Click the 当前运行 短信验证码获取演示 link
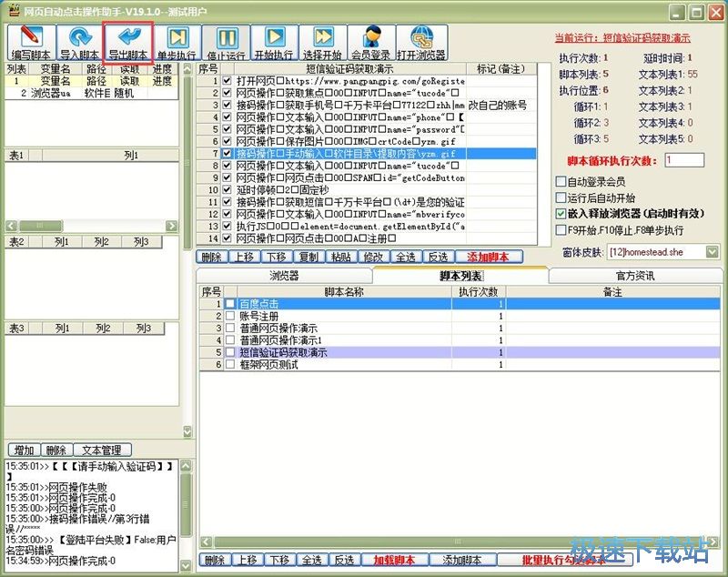The height and width of the screenshot is (577, 728). click(622, 38)
